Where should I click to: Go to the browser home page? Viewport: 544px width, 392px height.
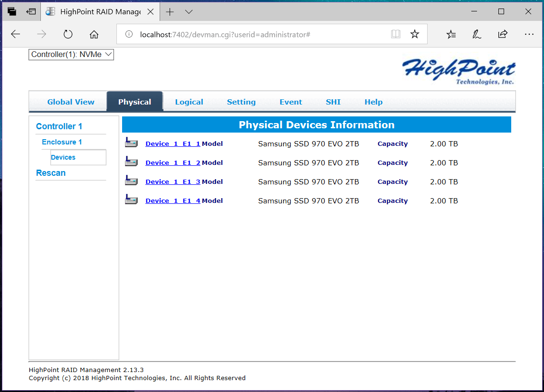(x=94, y=34)
